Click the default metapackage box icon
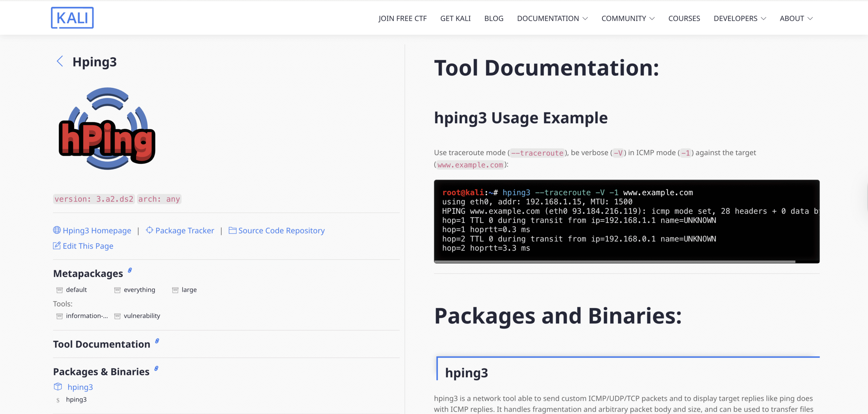Viewport: 868px width, 414px height. [x=59, y=290]
